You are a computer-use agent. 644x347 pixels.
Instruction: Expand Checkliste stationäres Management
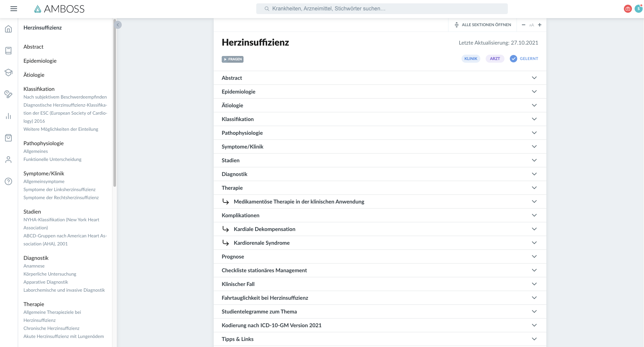380,270
